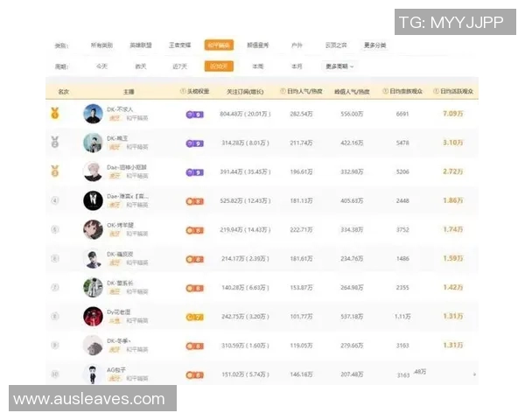Click the gold medal icon for rank one
The width and height of the screenshot is (525, 420).
point(55,113)
